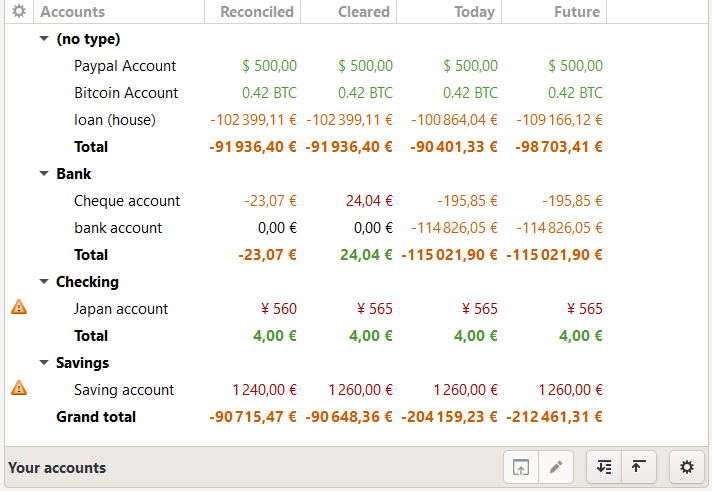This screenshot has width=712, height=491.
Task: Select the Paypal Account row
Action: click(x=356, y=66)
